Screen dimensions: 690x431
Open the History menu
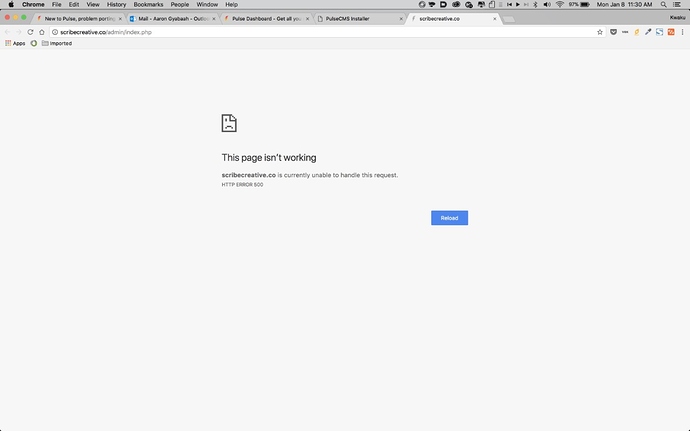tap(116, 5)
